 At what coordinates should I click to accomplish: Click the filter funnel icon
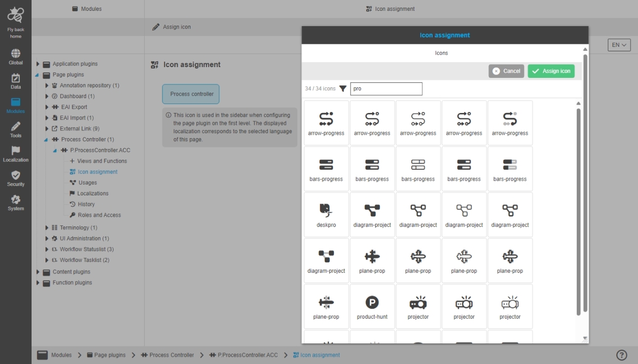tap(343, 89)
